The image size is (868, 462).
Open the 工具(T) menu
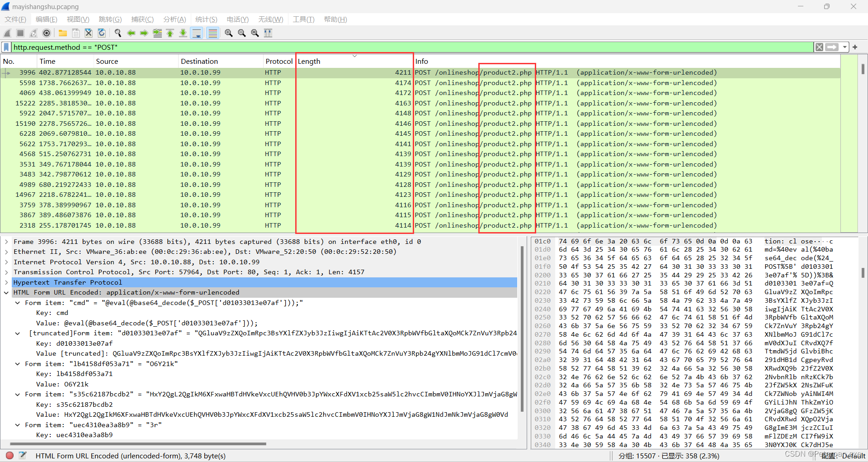(x=303, y=19)
